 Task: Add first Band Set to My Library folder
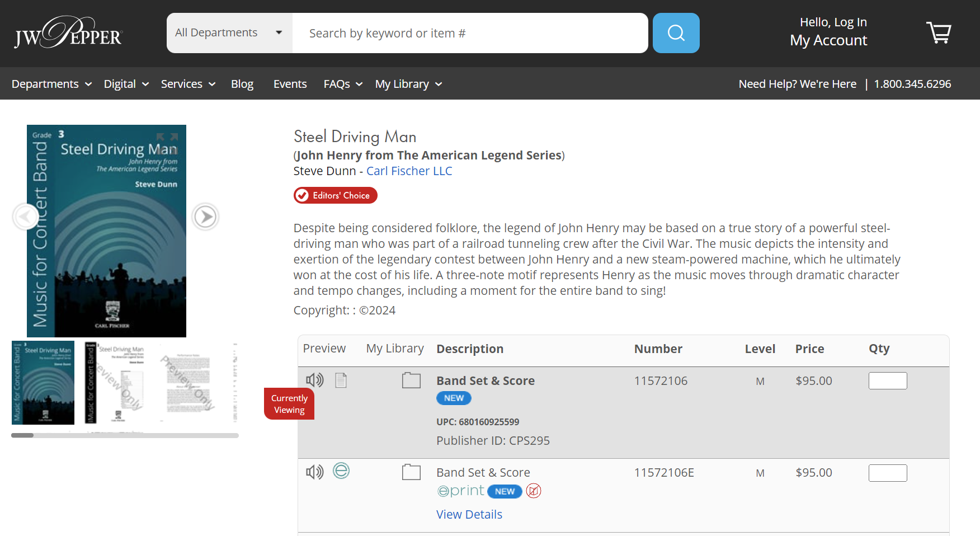click(x=411, y=380)
